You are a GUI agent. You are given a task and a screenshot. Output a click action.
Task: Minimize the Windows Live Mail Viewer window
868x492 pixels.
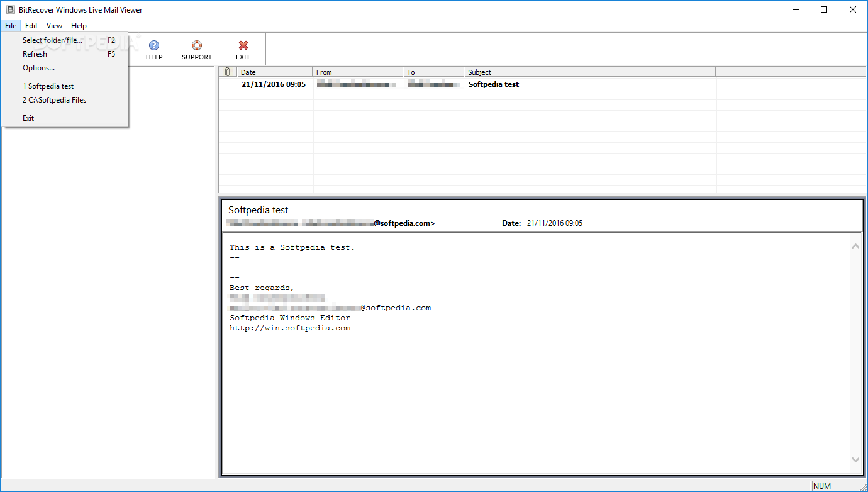tap(795, 9)
